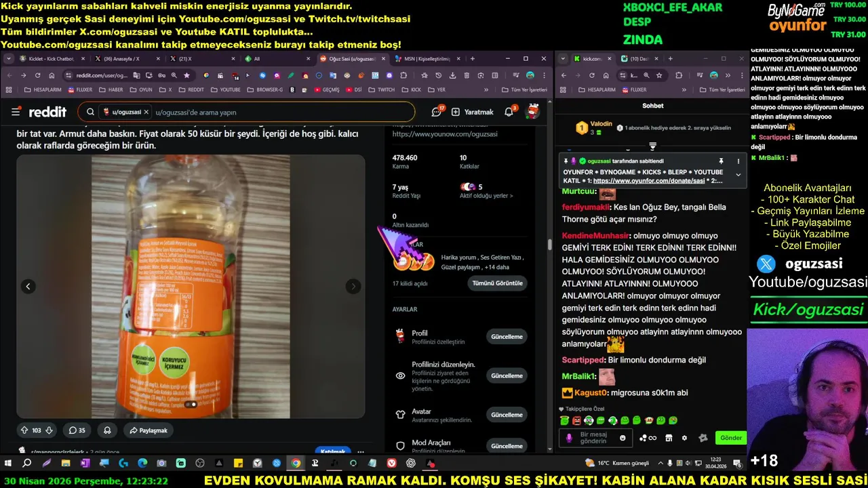The width and height of the screenshot is (868, 488).
Task: Open the HABER bookmarks folder
Action: point(111,89)
